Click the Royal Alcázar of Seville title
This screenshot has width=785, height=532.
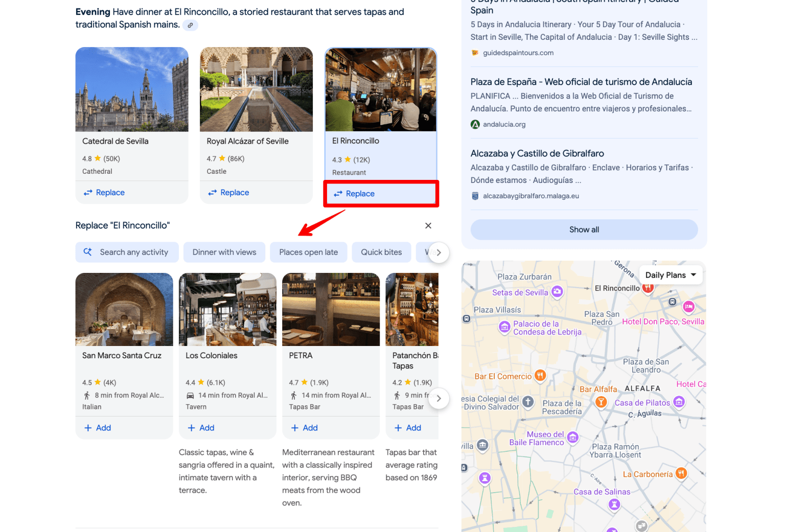pyautogui.click(x=248, y=141)
